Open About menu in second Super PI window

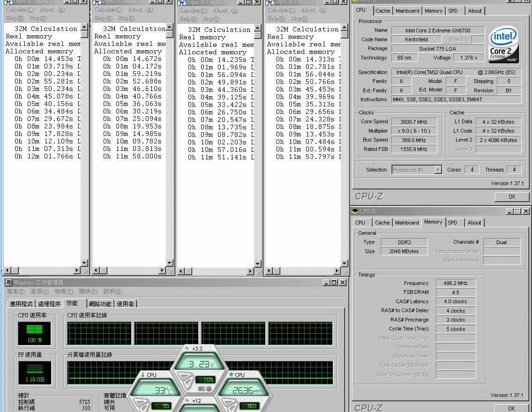[x=141, y=10]
